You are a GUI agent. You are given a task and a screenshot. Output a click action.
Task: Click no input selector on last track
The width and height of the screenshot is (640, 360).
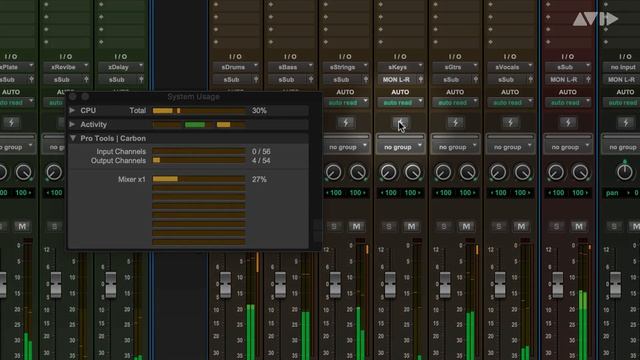[622, 67]
